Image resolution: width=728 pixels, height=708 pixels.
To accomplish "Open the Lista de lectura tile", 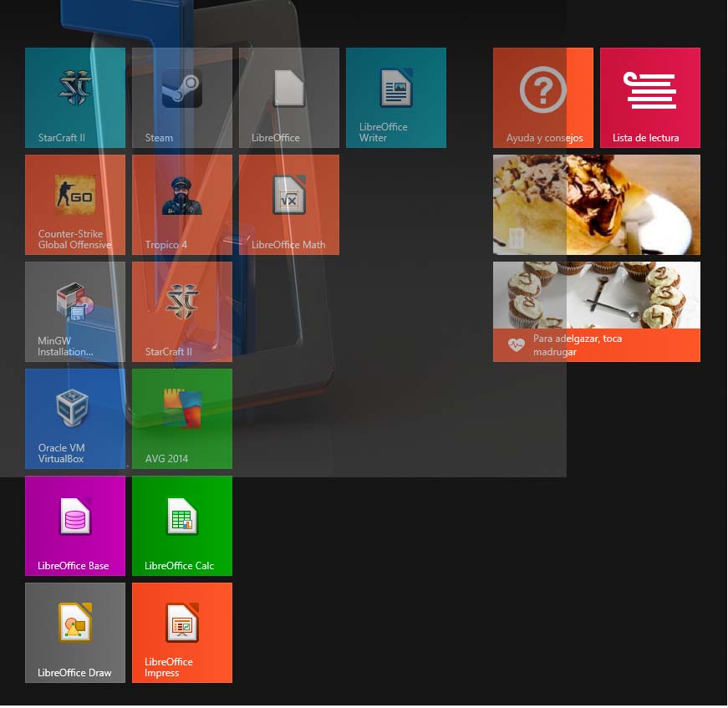I will pos(650,98).
